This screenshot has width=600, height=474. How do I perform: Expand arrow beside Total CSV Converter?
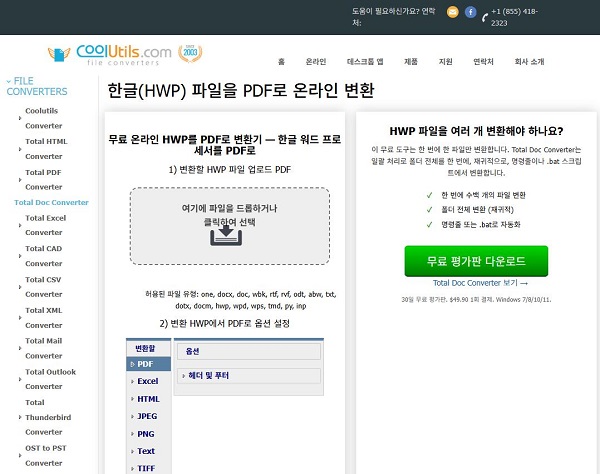tap(20, 287)
